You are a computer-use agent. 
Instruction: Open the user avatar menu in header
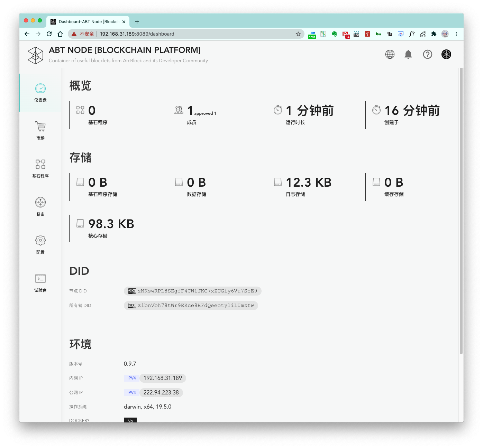tap(446, 54)
